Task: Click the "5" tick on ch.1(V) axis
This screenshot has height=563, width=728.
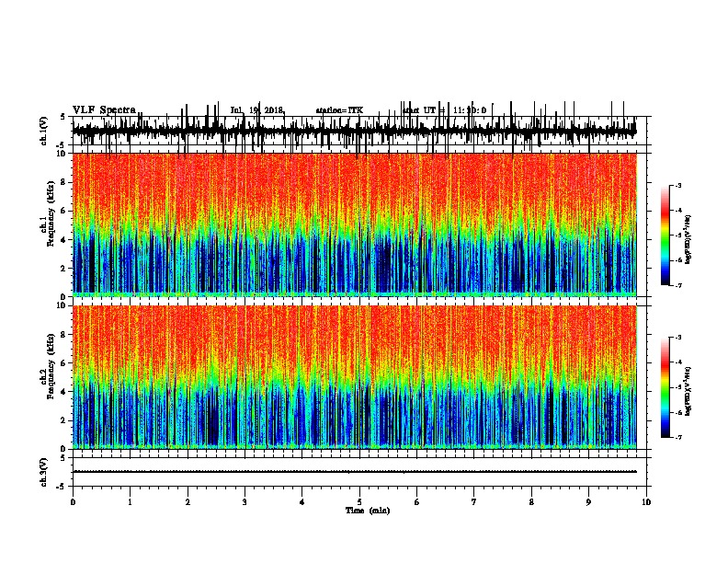Action: pos(63,117)
